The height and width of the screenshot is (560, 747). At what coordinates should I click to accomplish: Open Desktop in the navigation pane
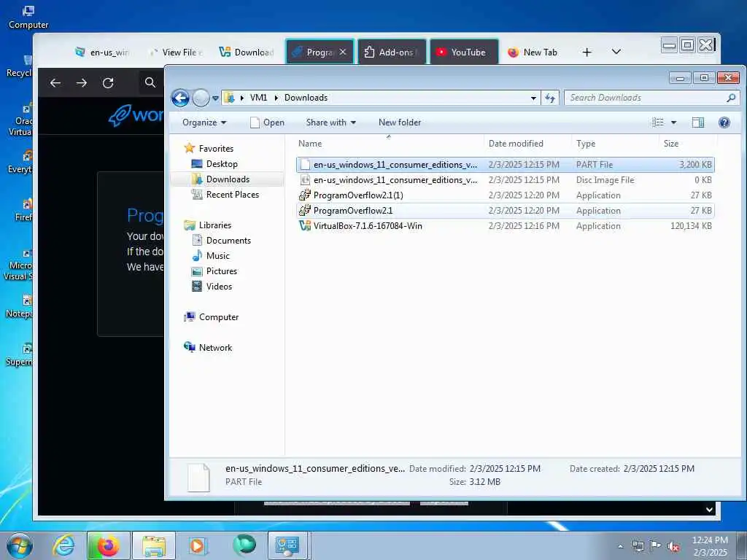tap(214, 164)
